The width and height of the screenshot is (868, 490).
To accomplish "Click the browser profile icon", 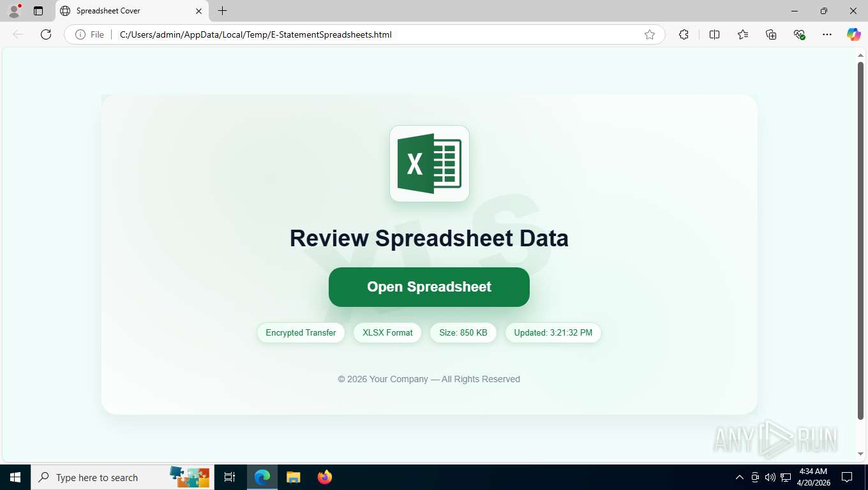I will coord(14,11).
